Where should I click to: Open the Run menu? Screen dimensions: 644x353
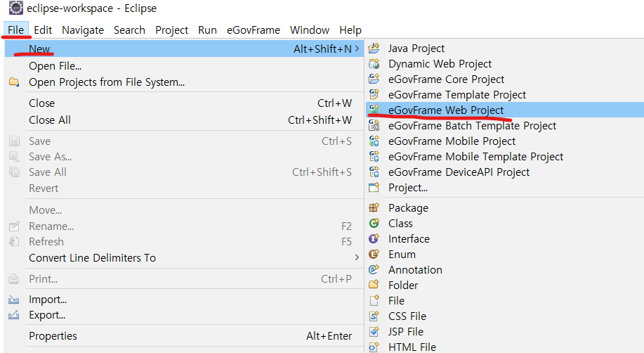(x=207, y=30)
